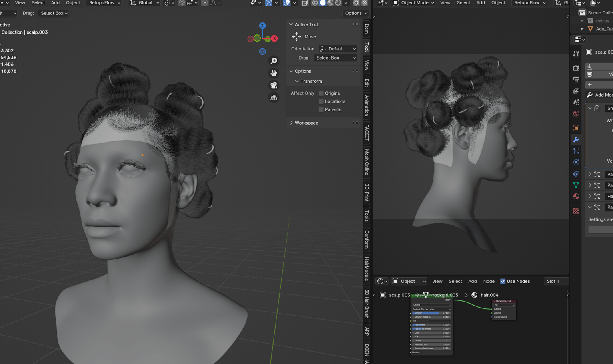Toggle the snapping magnet in the header

click(182, 3)
